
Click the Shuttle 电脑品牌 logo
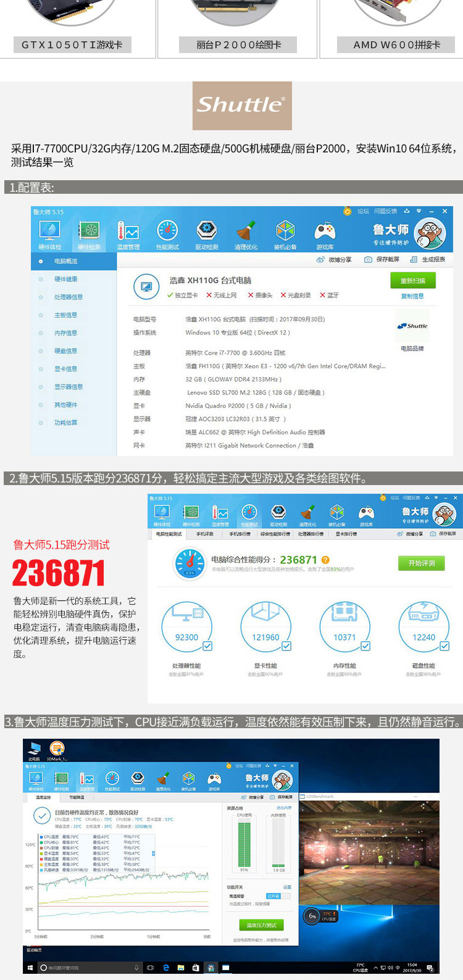413,326
